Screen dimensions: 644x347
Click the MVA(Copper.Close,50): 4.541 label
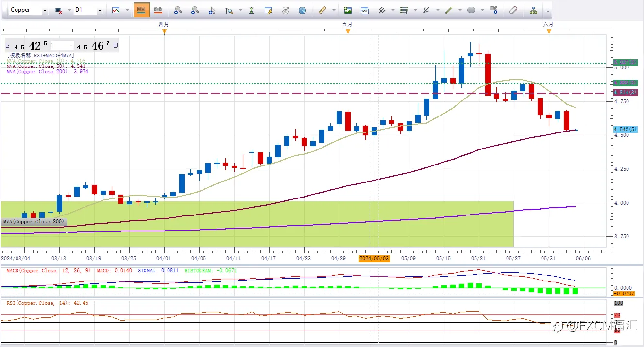pyautogui.click(x=46, y=66)
